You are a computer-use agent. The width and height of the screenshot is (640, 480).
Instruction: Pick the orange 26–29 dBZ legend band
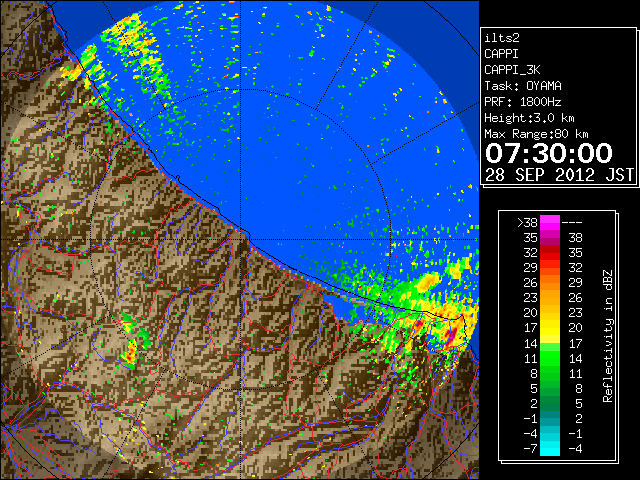[550, 283]
